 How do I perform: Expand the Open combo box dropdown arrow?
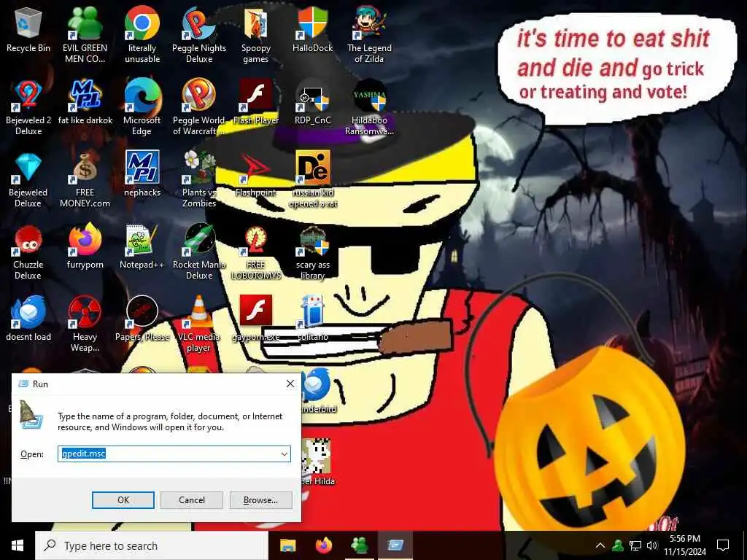285,454
